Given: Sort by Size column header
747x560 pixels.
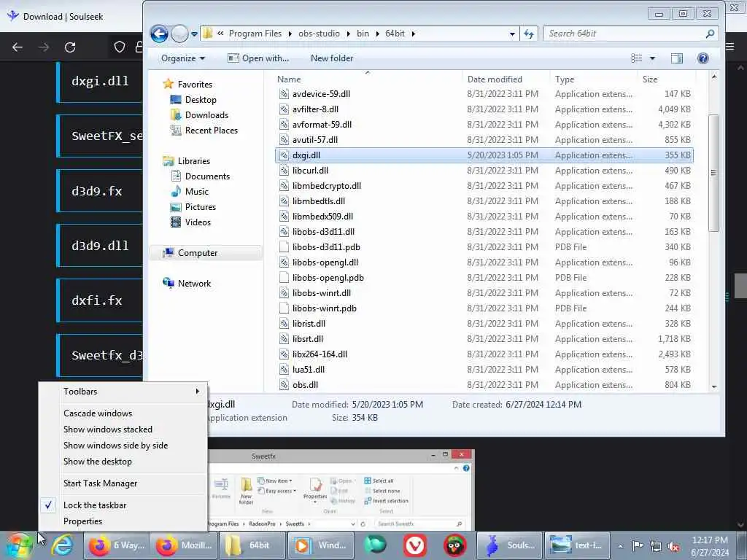Looking at the screenshot, I should tap(666, 79).
